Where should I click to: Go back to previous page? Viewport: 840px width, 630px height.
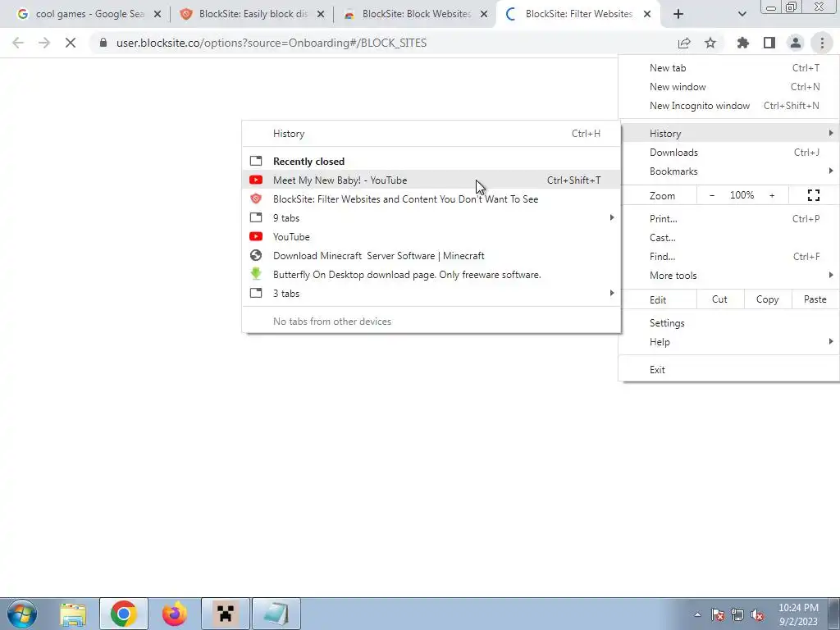(x=18, y=43)
